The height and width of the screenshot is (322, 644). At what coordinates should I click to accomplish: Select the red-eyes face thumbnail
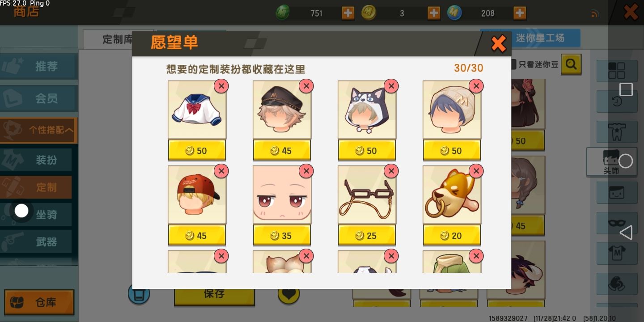tap(282, 195)
